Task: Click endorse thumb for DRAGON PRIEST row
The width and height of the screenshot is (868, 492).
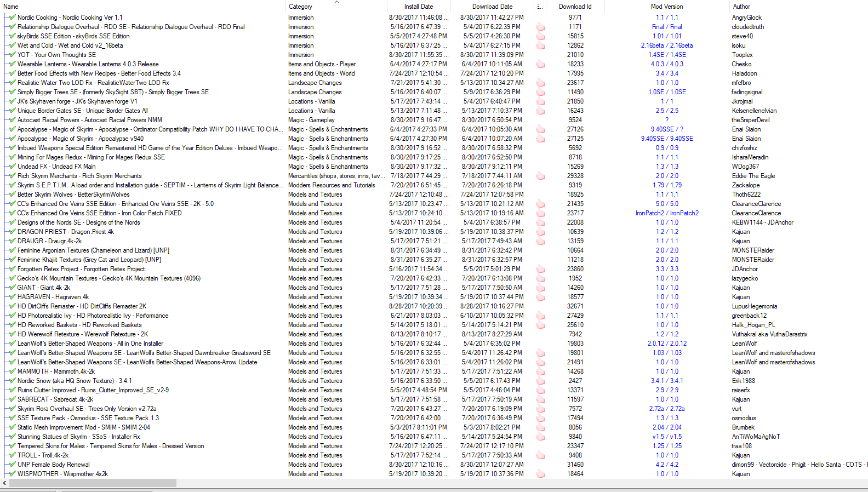Action: [x=540, y=232]
